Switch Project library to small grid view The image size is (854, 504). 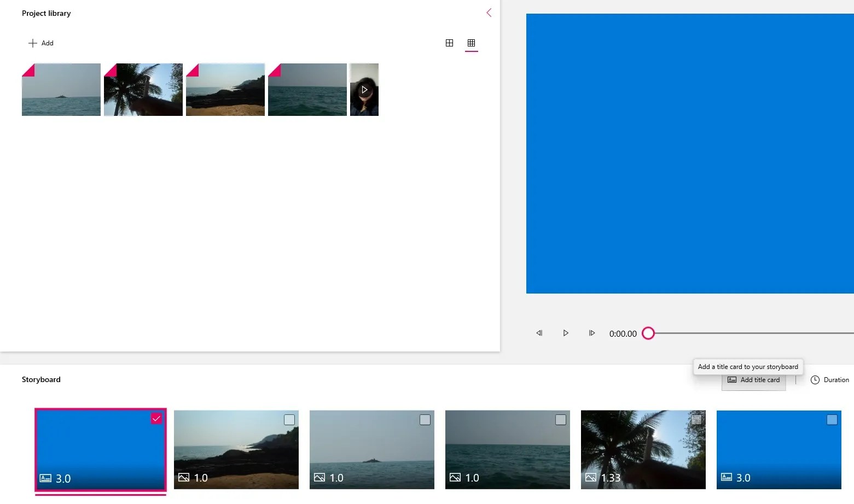pos(471,43)
